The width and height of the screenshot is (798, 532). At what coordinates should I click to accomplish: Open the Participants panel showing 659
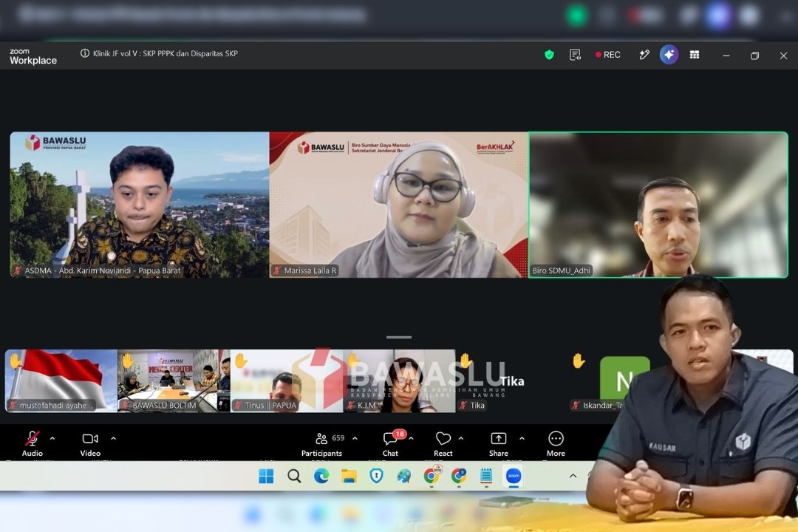point(321,444)
